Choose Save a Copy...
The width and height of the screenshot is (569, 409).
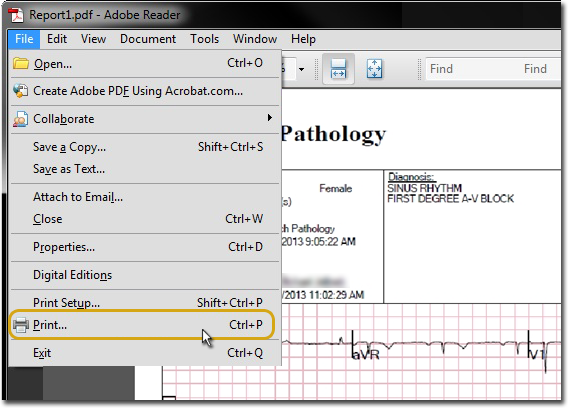click(x=144, y=147)
